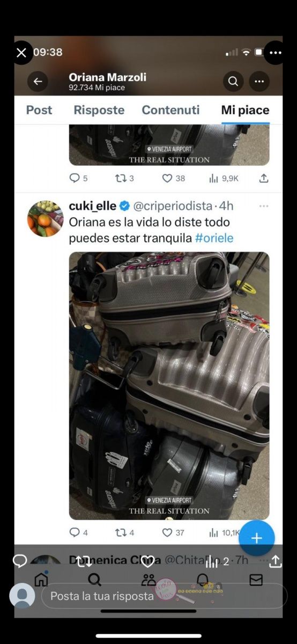Open the overlay's top-right more options button
The height and width of the screenshot is (644, 297).
pyautogui.click(x=275, y=53)
